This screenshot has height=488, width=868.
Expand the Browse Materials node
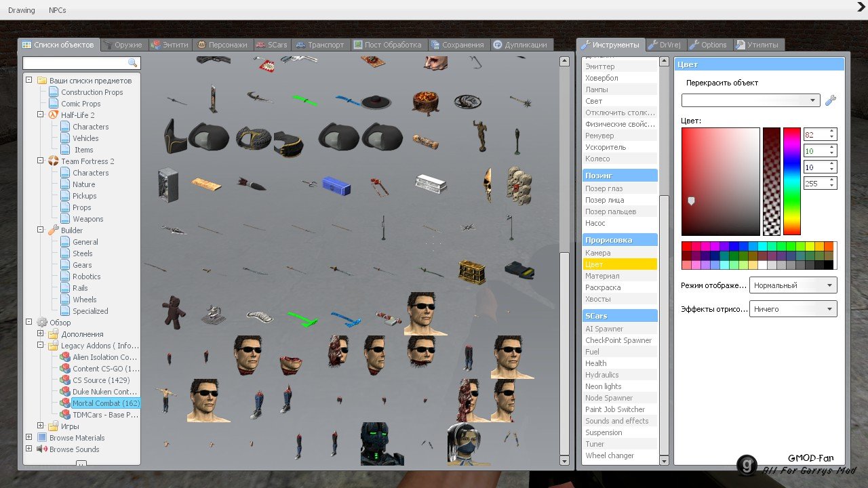(29, 438)
